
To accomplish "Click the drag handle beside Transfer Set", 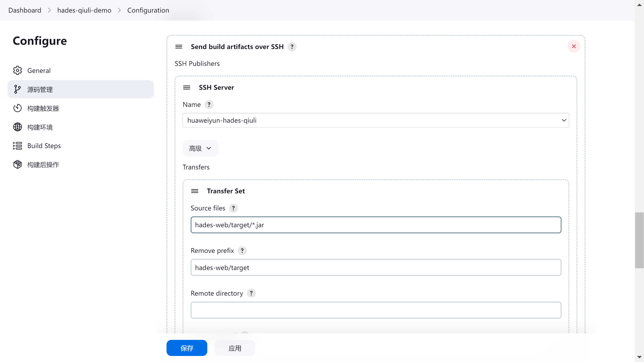I will (194, 191).
